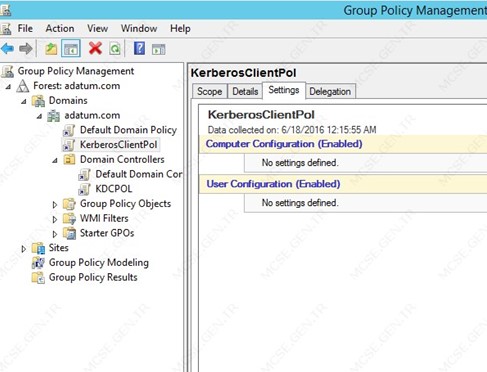Select the Settings tab
This screenshot has width=487, height=372.
tap(284, 90)
